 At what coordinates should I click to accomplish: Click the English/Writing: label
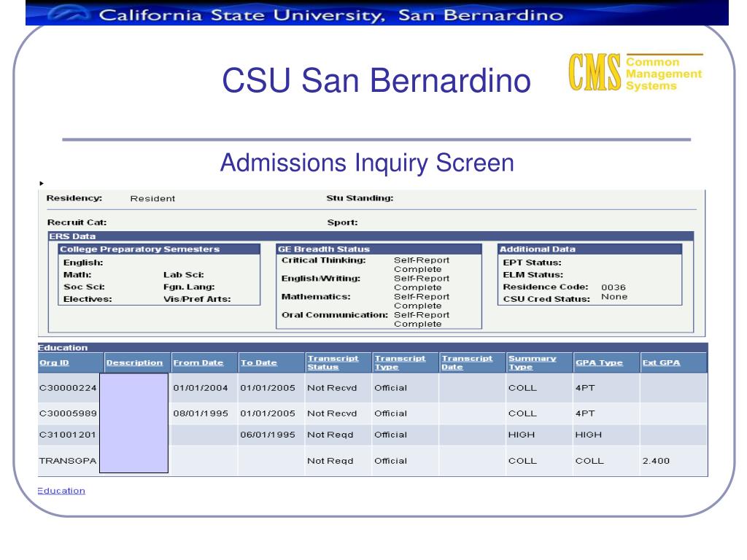[321, 279]
